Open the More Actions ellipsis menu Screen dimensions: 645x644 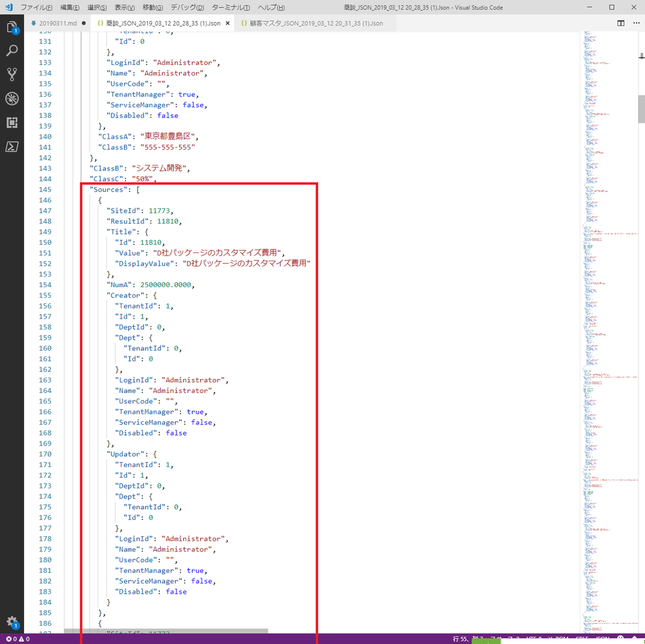tap(636, 23)
